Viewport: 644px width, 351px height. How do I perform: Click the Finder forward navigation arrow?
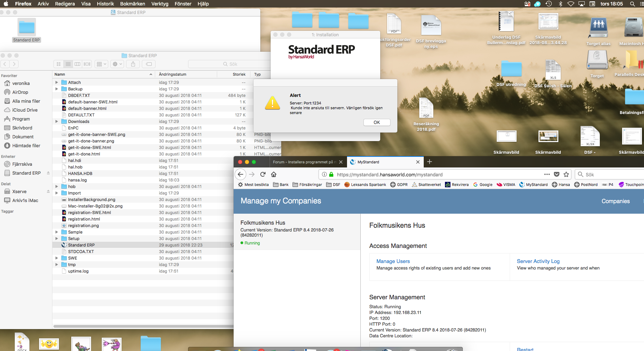point(14,64)
